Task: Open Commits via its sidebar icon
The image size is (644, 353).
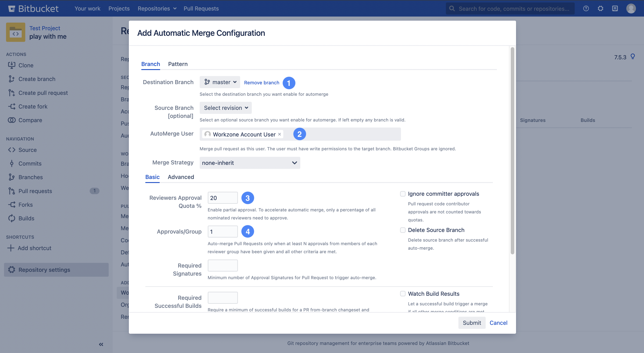Action: pyautogui.click(x=12, y=163)
